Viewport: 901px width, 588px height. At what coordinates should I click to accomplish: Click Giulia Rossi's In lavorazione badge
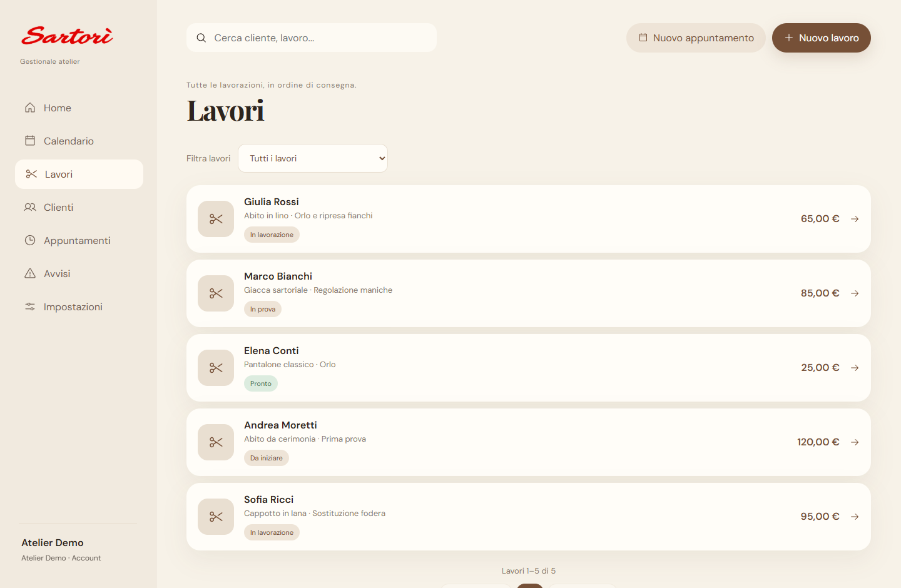(272, 235)
